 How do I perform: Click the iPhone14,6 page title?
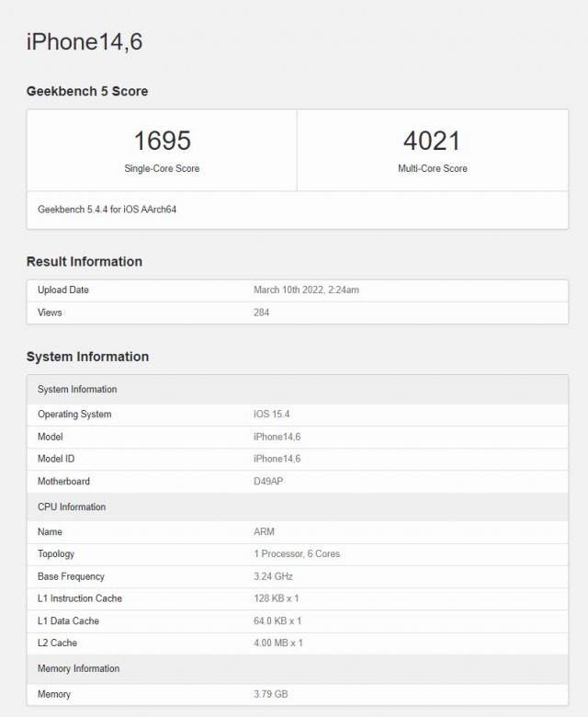[x=85, y=41]
